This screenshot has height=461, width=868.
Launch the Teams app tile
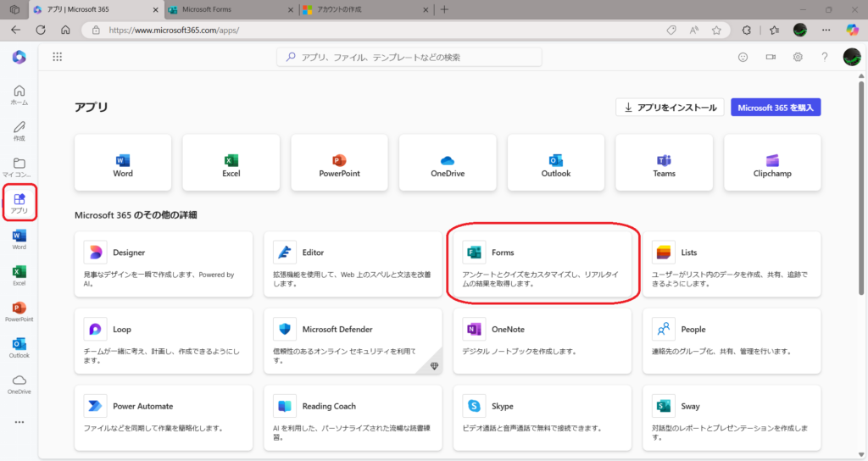[x=665, y=163]
